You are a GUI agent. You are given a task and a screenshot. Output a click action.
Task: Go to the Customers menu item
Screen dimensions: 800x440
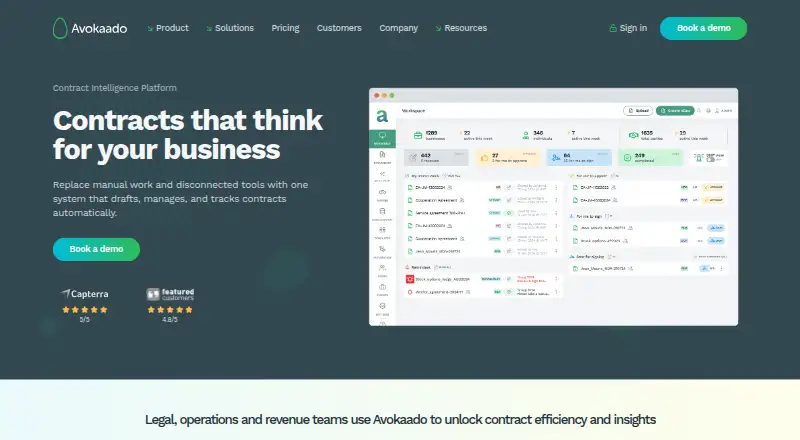point(339,28)
